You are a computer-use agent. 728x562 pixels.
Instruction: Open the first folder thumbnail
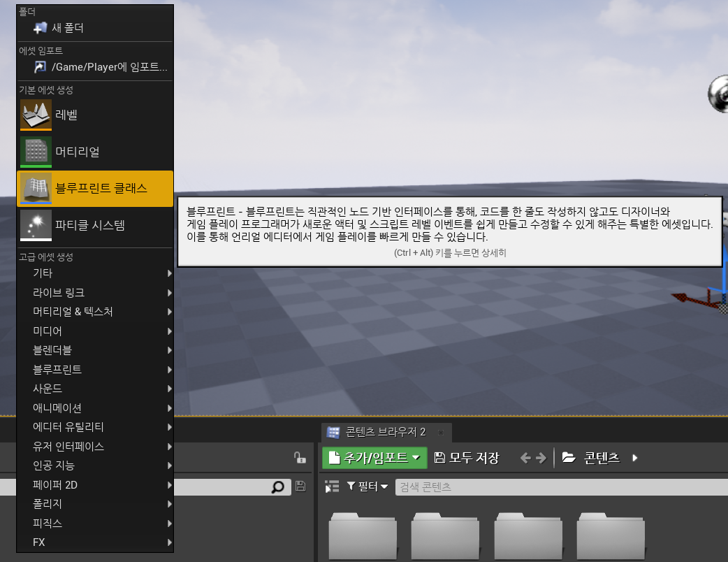[363, 536]
